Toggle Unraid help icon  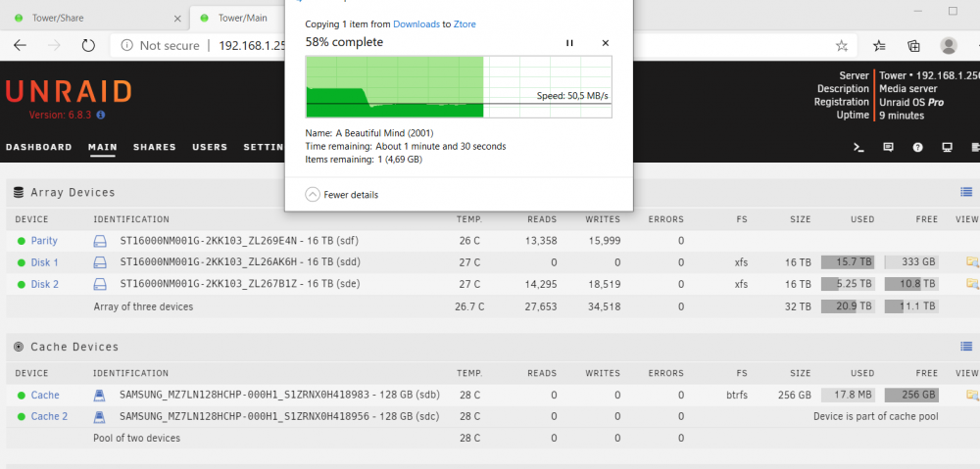(x=917, y=148)
